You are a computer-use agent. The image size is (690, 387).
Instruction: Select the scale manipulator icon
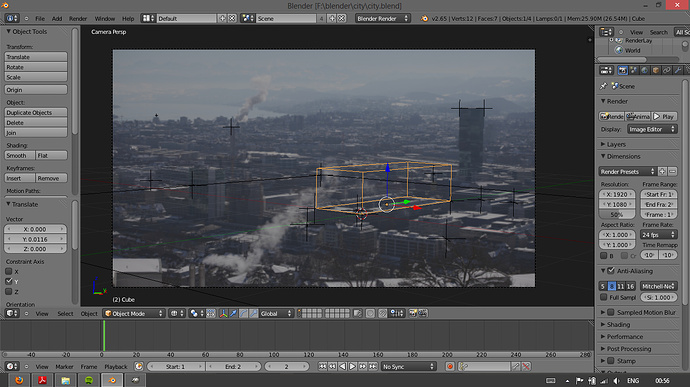pos(254,313)
